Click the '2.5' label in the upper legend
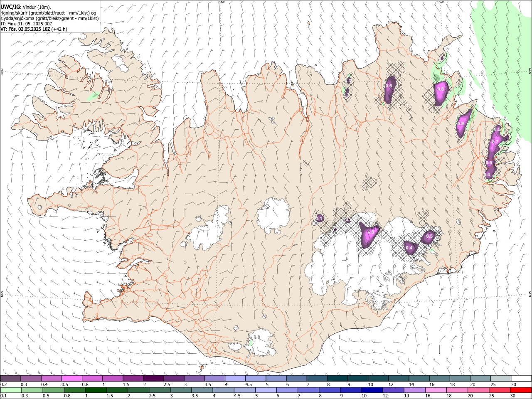Screen dimensions: 532x399 click(167, 384)
